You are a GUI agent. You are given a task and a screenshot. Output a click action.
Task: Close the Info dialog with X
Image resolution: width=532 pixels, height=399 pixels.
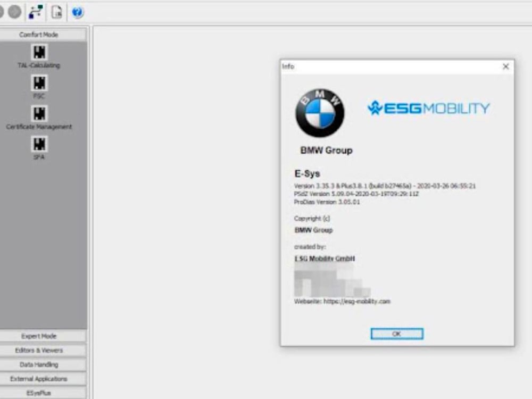point(505,66)
